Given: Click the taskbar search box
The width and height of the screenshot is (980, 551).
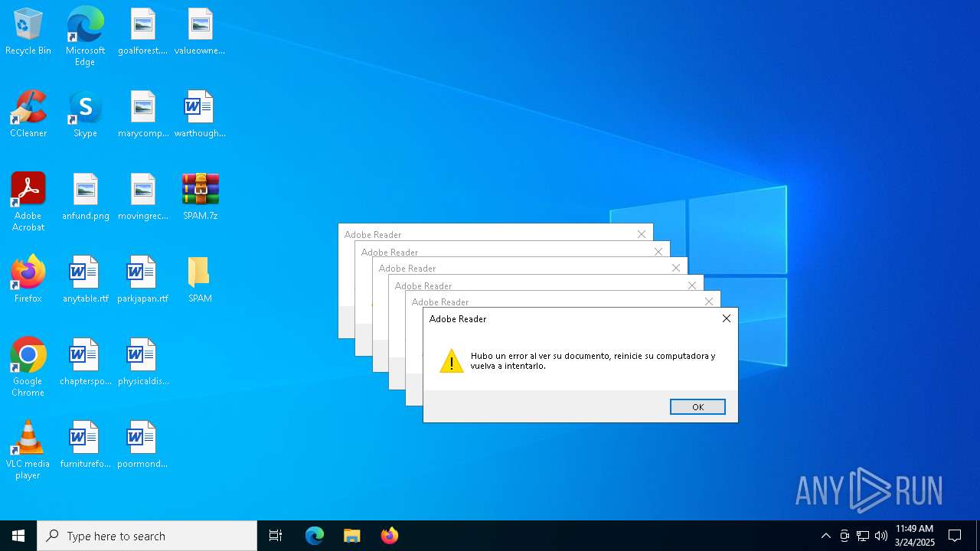Looking at the screenshot, I should (x=147, y=536).
